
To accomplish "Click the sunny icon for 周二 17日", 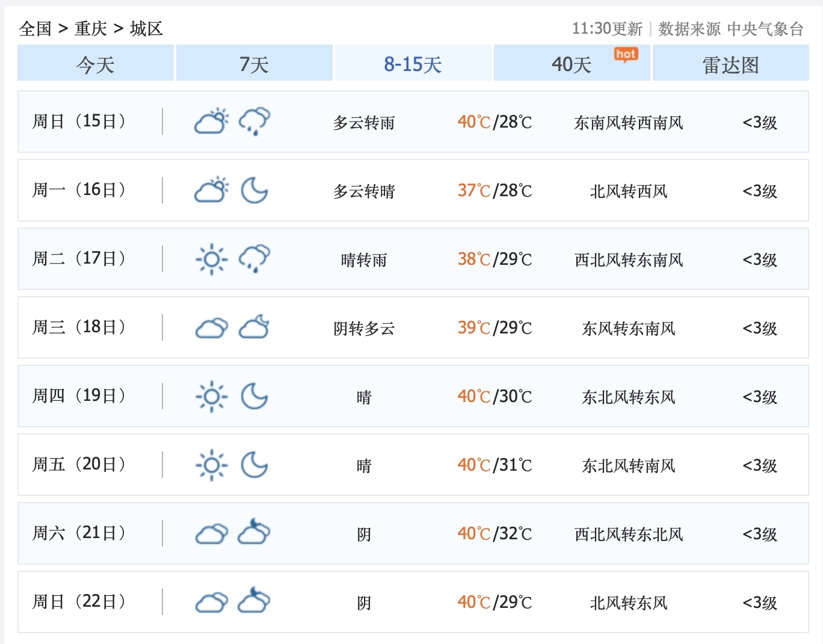I will [211, 259].
